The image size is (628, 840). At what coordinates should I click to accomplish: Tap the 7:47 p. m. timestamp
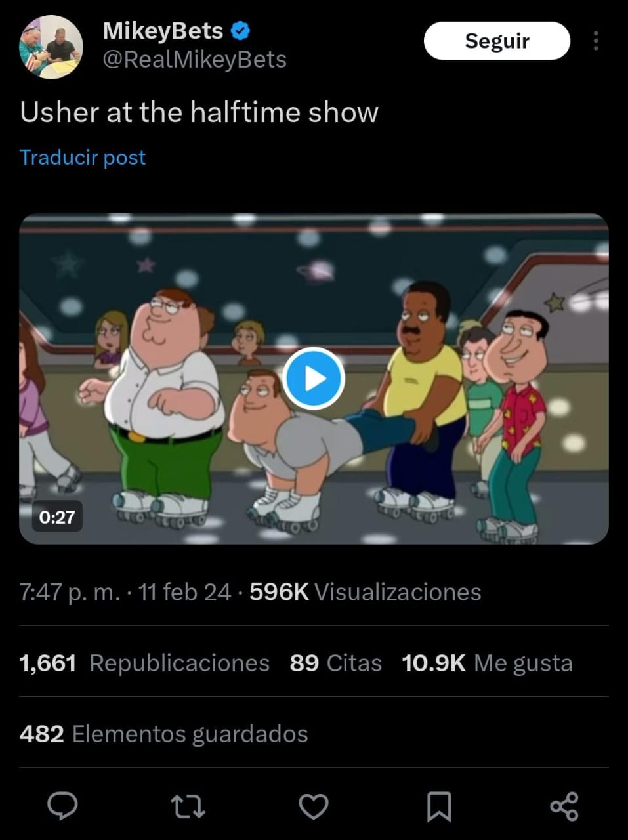pos(70,592)
